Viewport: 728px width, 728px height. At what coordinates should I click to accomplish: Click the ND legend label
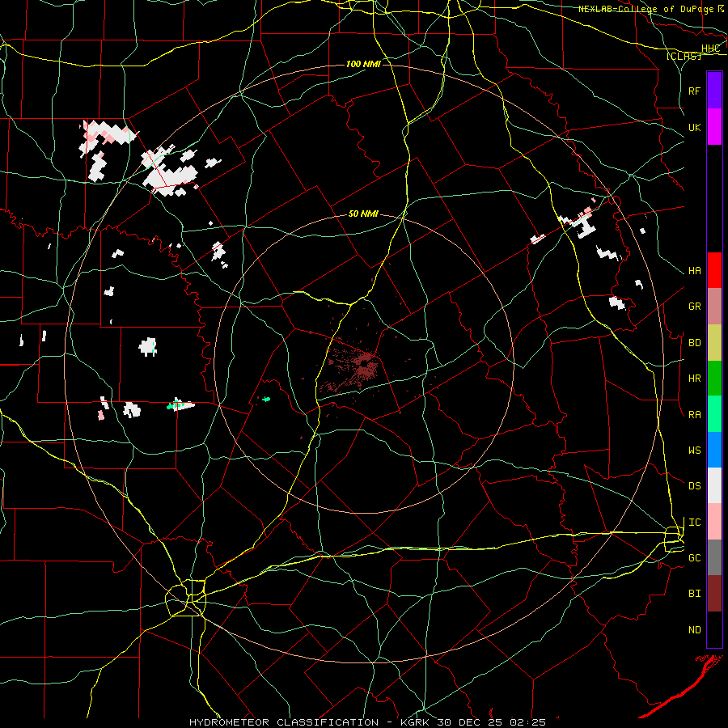694,630
